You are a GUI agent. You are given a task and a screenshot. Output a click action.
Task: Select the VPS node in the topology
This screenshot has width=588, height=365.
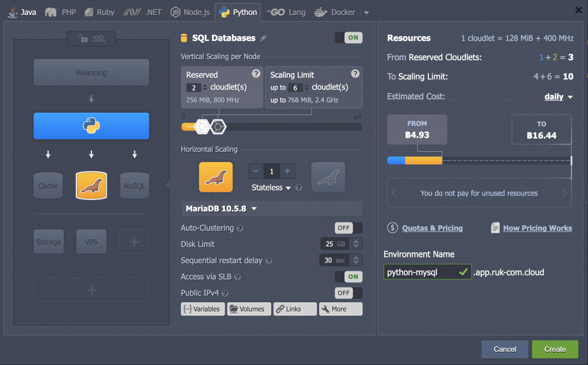91,241
